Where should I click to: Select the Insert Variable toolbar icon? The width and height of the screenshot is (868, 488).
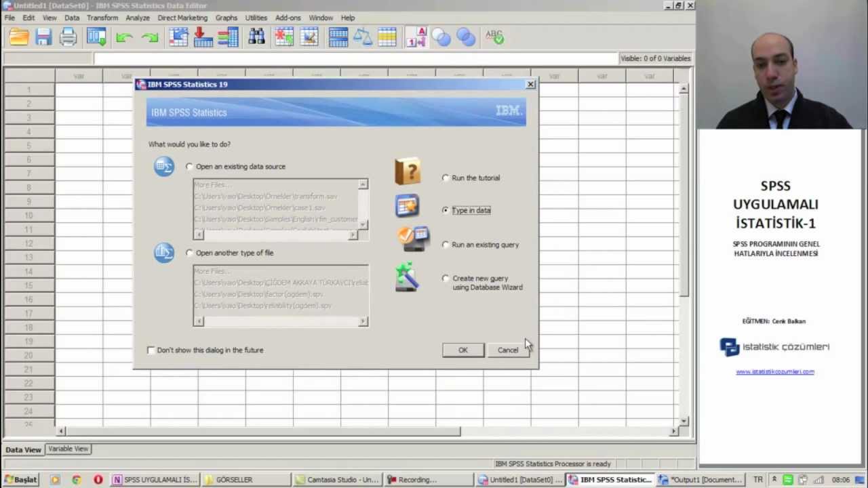309,37
